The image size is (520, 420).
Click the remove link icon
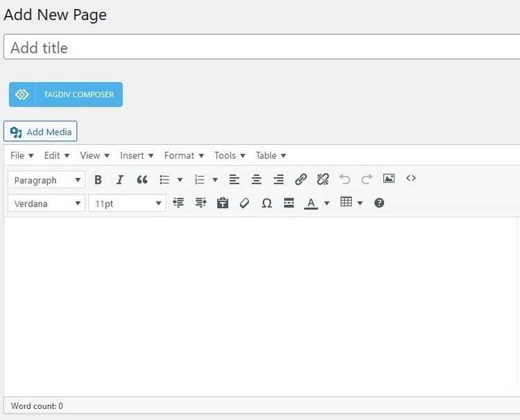323,180
